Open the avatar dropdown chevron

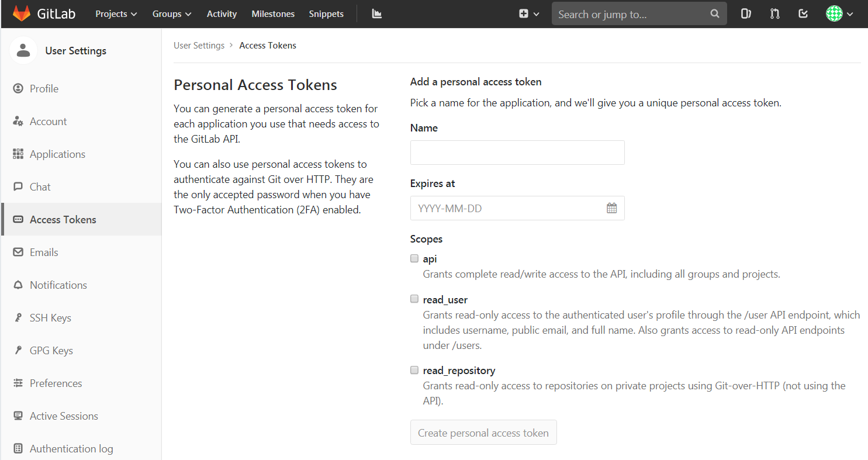[850, 13]
